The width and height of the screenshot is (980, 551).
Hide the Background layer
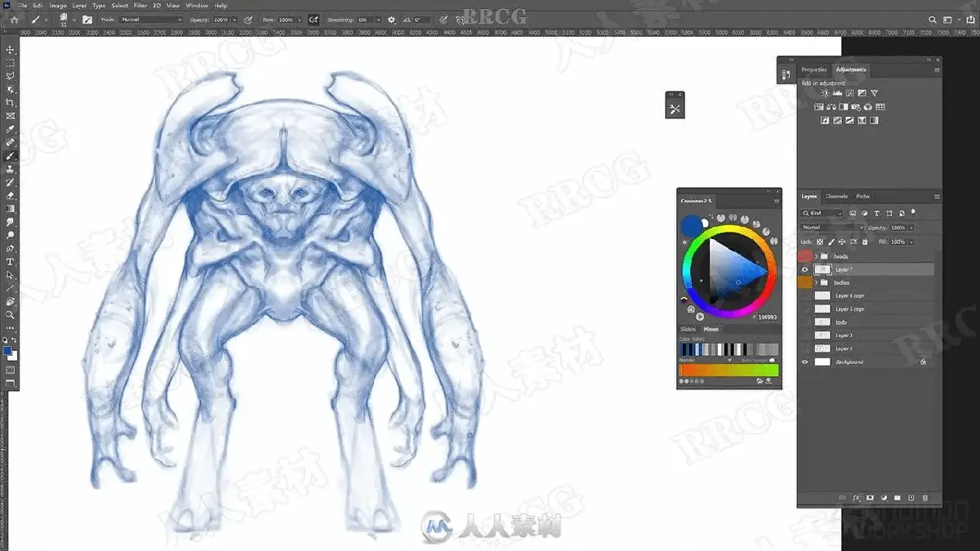[x=805, y=362]
